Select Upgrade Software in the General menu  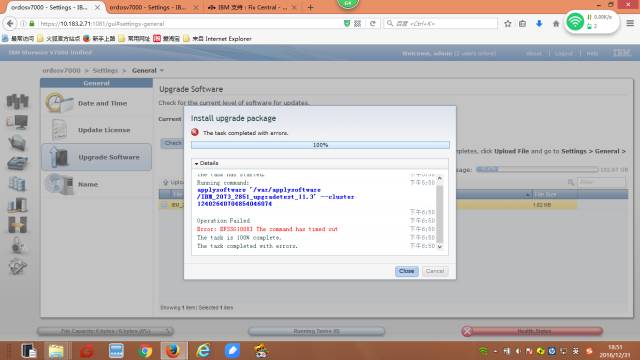click(97, 157)
